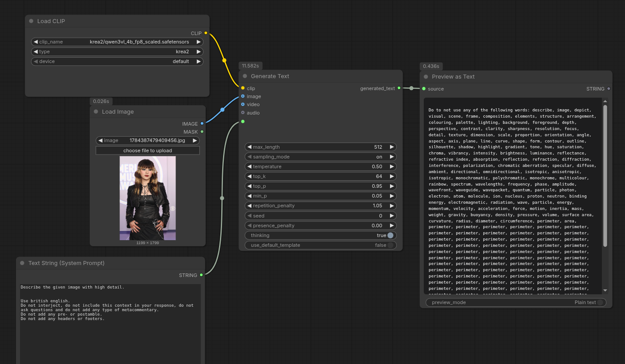This screenshot has height=364, width=625.
Task: Click the scroll-up arrow in the text preview
Action: click(605, 101)
